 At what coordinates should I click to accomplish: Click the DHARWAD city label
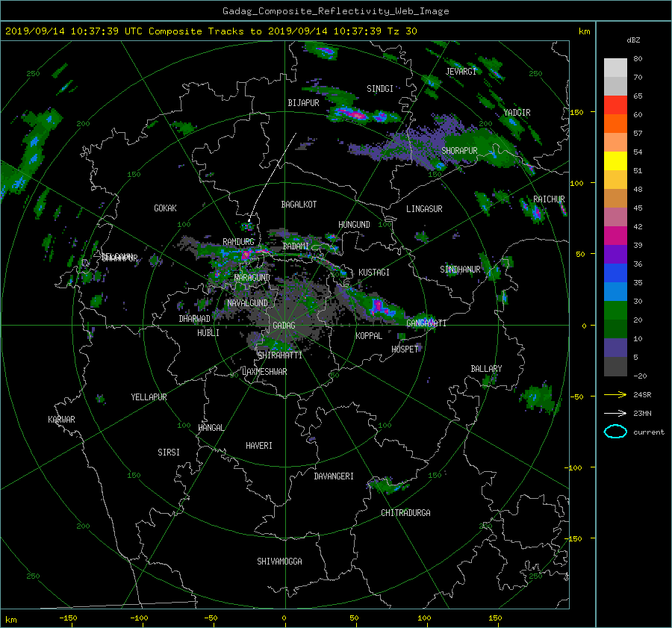click(x=194, y=319)
